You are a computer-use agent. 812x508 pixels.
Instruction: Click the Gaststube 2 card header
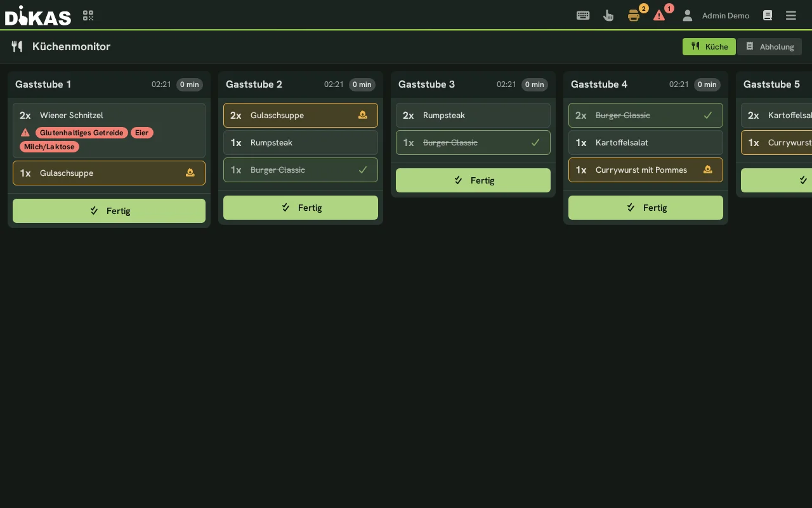pyautogui.click(x=301, y=84)
